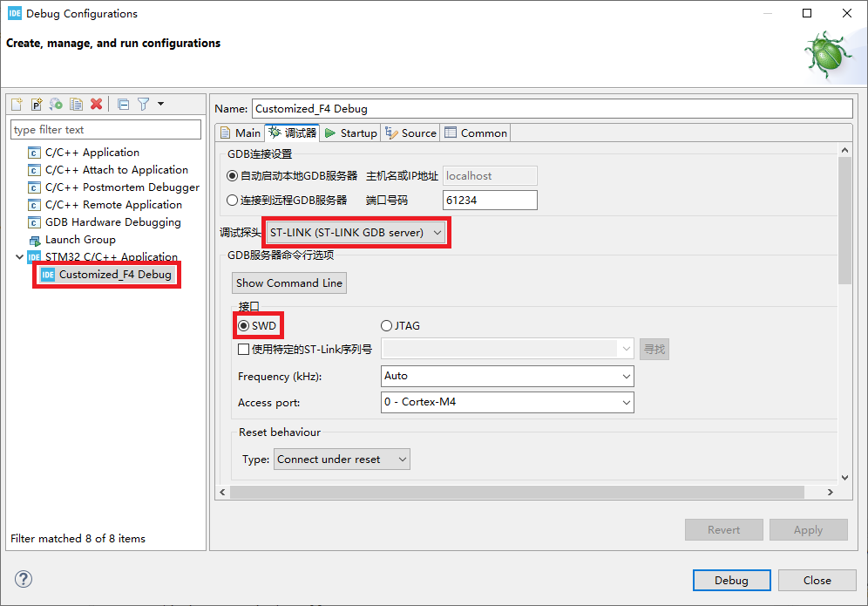Viewport: 868px width, 606px height.
Task: Click the horizontal scrollbar in settings panel
Action: coord(516,493)
